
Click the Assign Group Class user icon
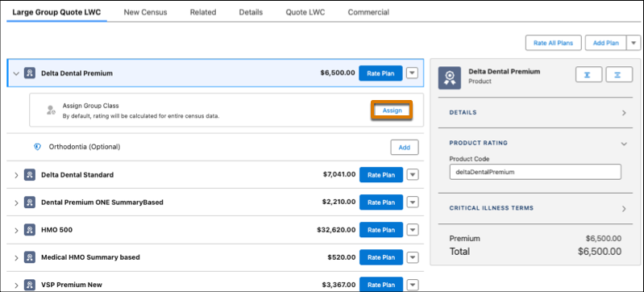[x=51, y=110]
